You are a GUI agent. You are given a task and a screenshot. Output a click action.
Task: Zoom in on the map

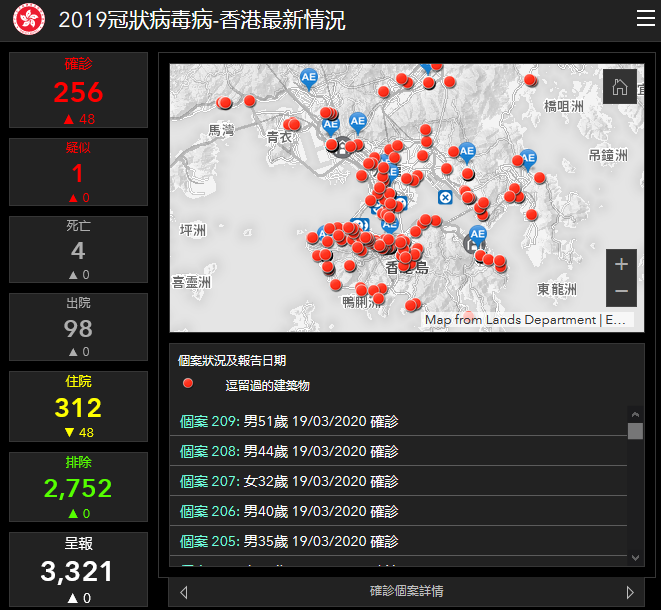[621, 264]
